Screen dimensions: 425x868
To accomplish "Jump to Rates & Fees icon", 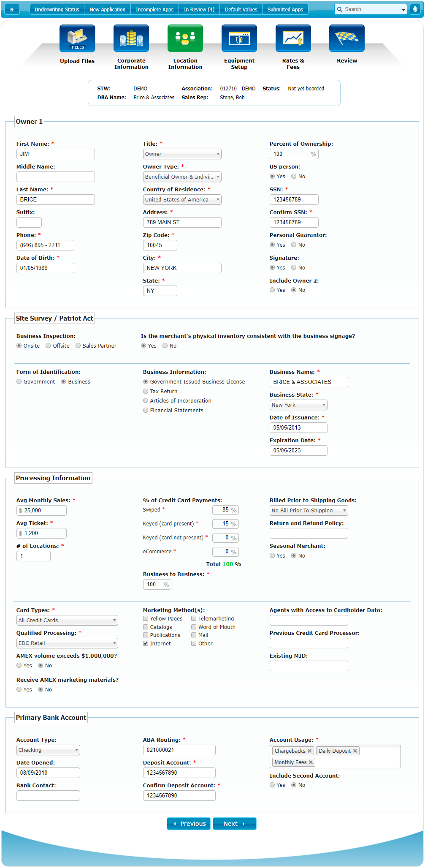I will coord(293,38).
